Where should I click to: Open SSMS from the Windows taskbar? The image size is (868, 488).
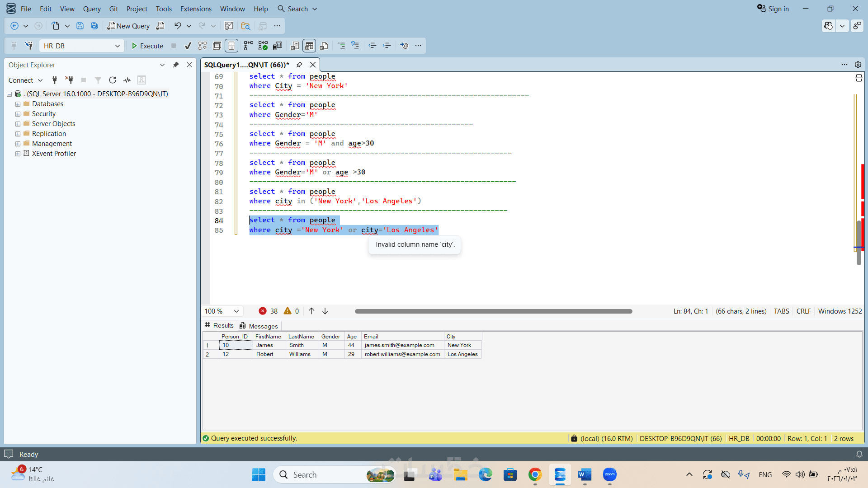(560, 474)
